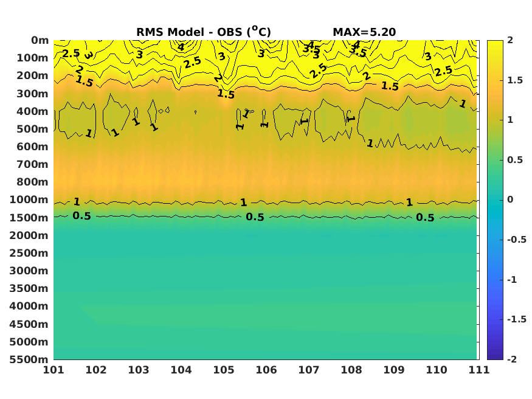
Task: Click the '4000m' depth axis label
Action: (x=29, y=306)
